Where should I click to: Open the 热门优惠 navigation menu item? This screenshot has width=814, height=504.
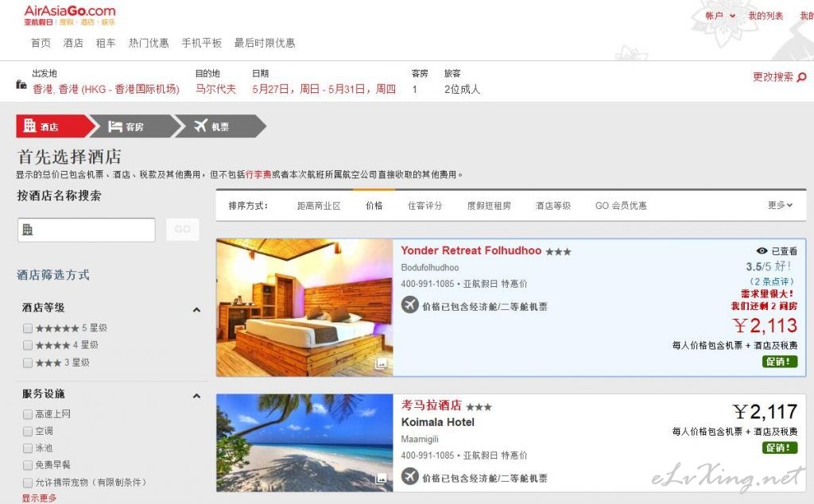(x=149, y=43)
